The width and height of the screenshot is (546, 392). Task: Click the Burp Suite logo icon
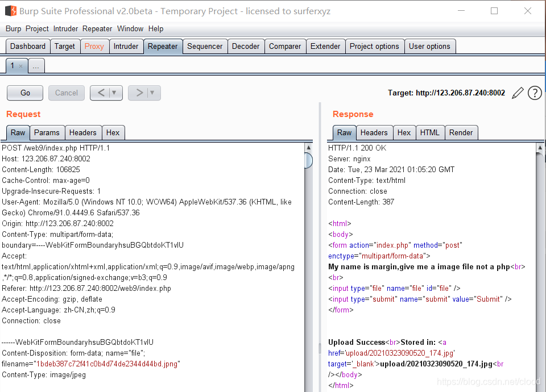pyautogui.click(x=11, y=11)
